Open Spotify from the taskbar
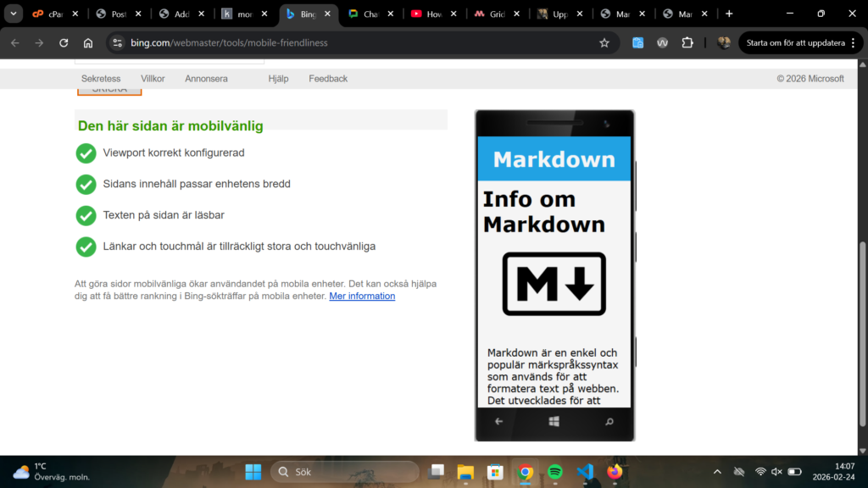Viewport: 868px width, 488px height. tap(555, 472)
